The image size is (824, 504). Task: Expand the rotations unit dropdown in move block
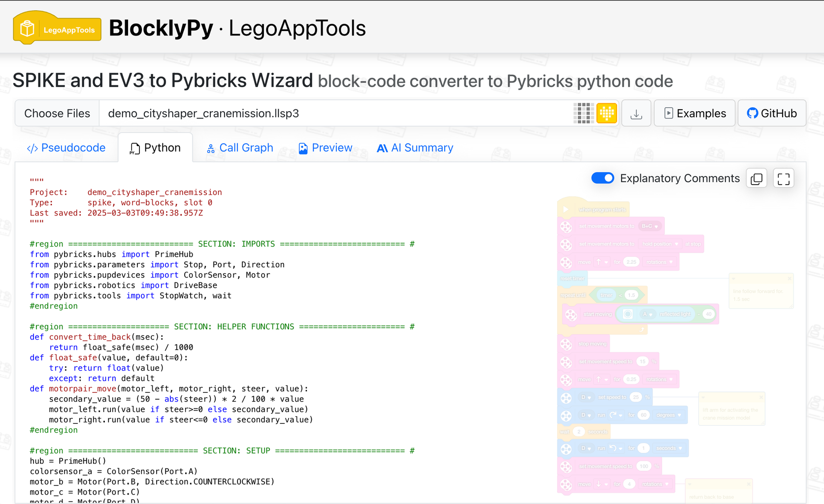pyautogui.click(x=660, y=262)
